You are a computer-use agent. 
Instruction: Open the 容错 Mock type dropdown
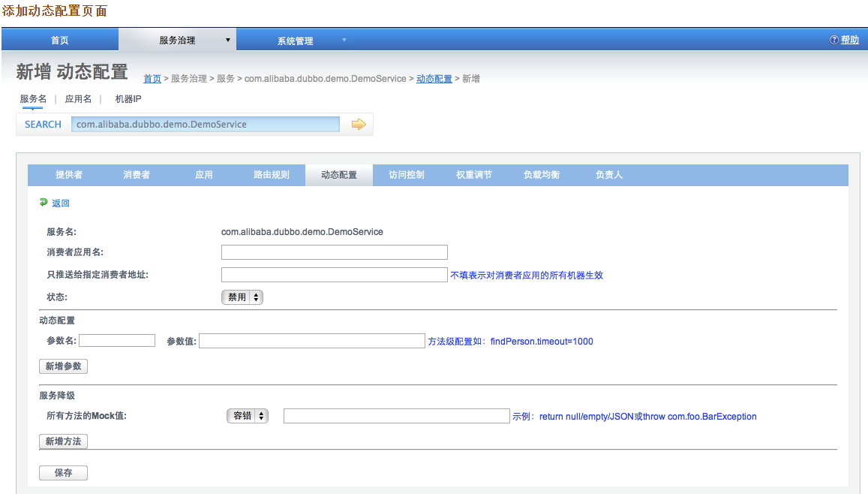pos(248,416)
